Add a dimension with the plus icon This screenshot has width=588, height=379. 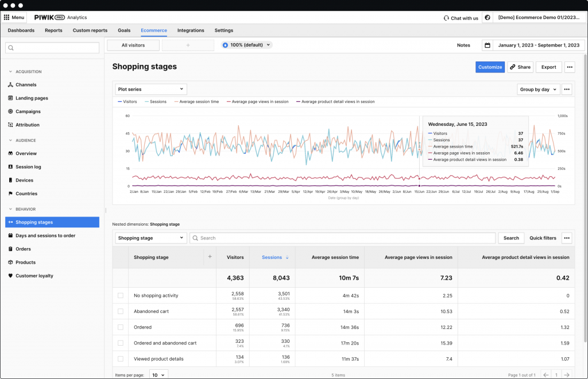(210, 257)
